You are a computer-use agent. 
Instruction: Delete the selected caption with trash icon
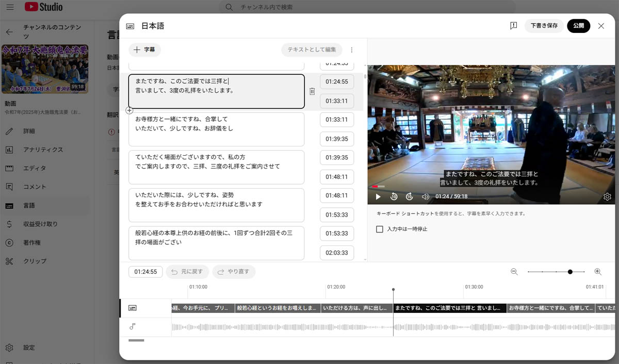coord(312,91)
